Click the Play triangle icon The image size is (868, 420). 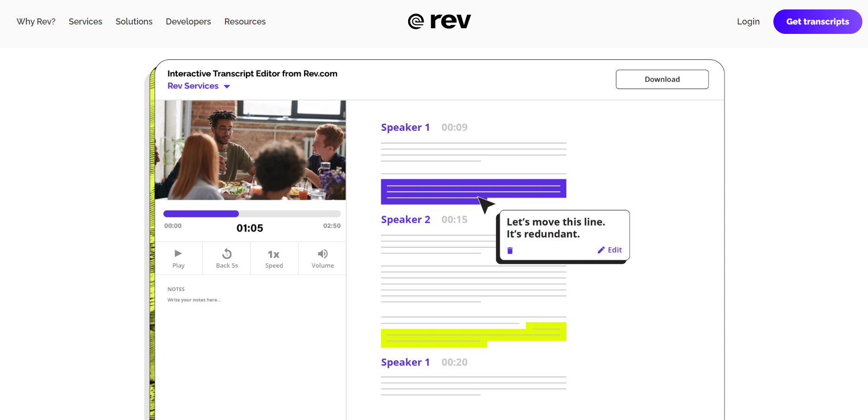178,253
